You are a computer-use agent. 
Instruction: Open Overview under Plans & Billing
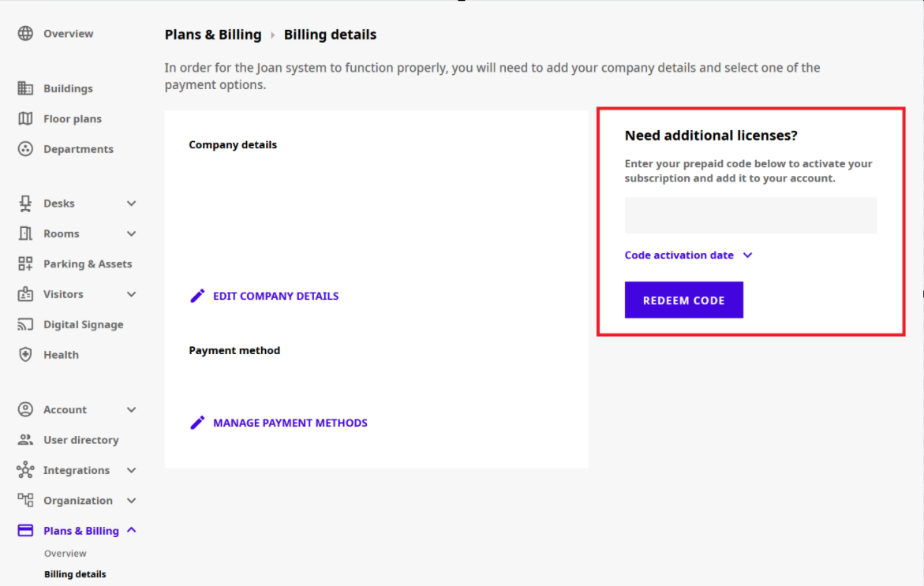(x=65, y=554)
